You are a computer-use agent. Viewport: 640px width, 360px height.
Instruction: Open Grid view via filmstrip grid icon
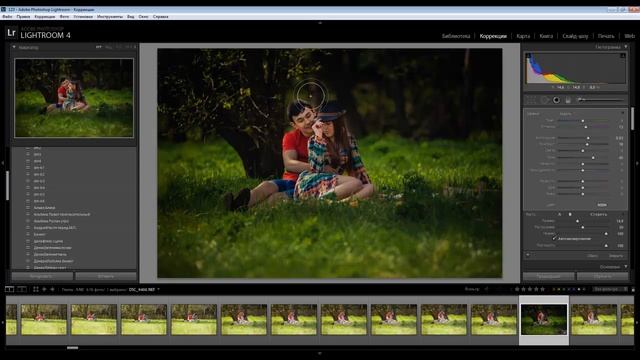[36, 289]
